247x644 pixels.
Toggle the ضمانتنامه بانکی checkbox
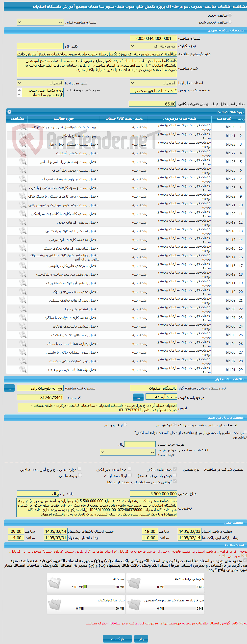175,469
